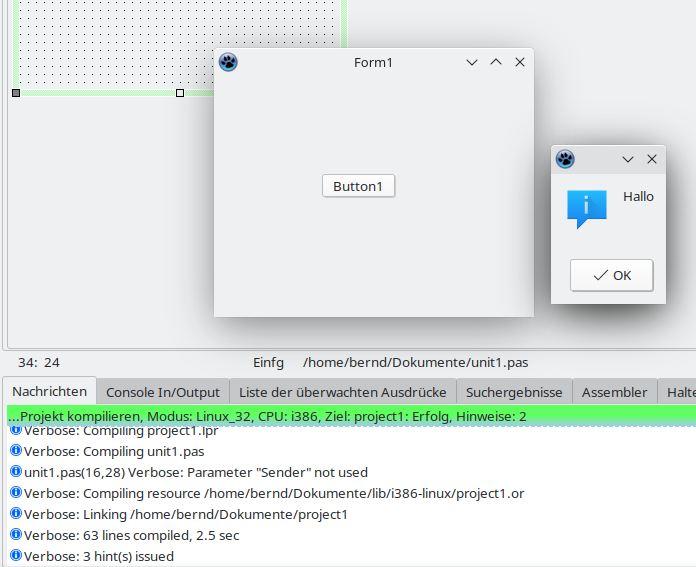Screen dimensions: 696x567
Task: Select message 'Verbose: Compiling unit1.pas'
Action: pos(352,452)
